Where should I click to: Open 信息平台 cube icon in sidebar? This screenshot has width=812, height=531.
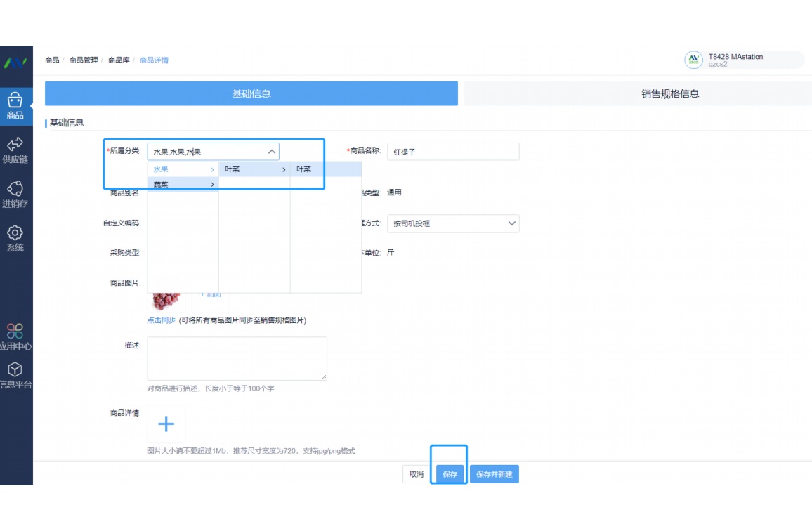15,375
